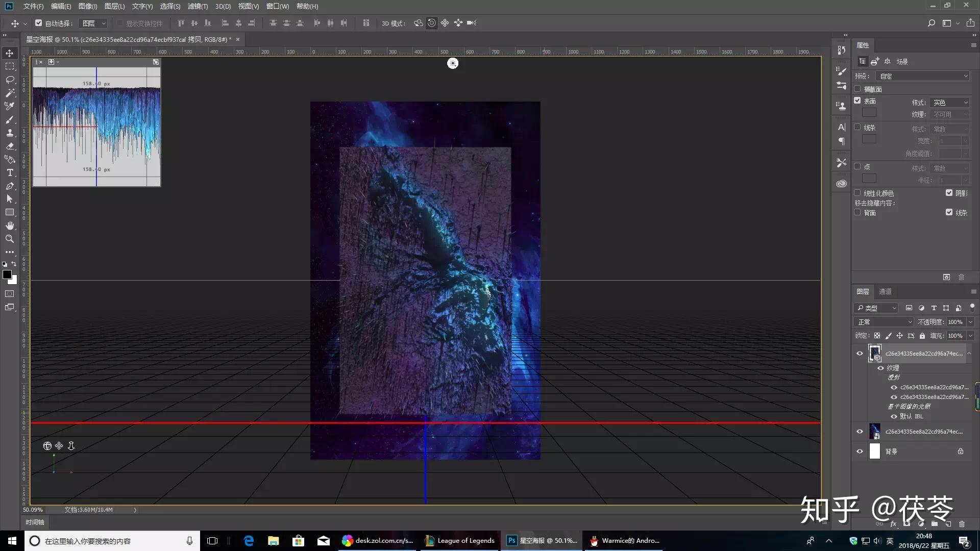This screenshot has height=551, width=980.
Task: Open the blend mode 正常 dropdown
Action: coord(884,322)
